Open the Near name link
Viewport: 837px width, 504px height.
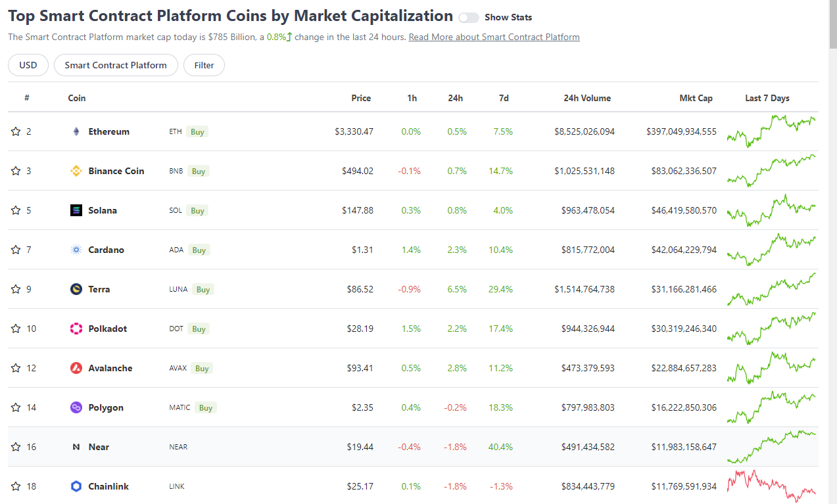[99, 447]
